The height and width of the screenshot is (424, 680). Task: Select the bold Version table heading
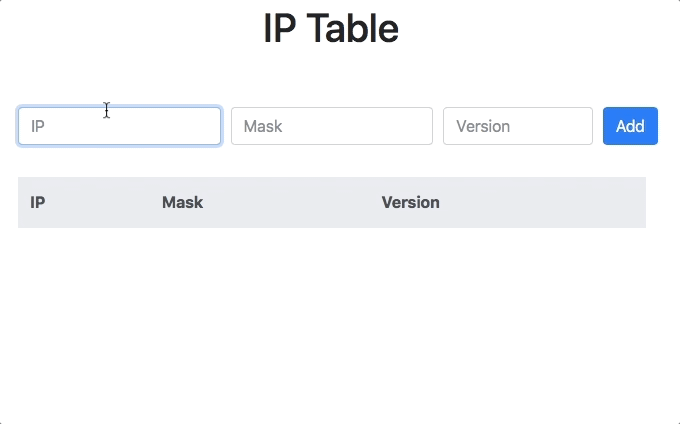(411, 202)
